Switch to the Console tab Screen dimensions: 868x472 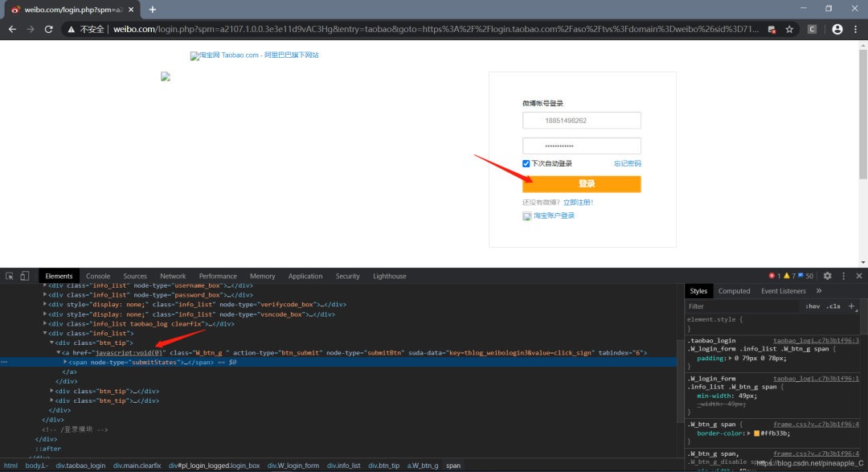[97, 276]
